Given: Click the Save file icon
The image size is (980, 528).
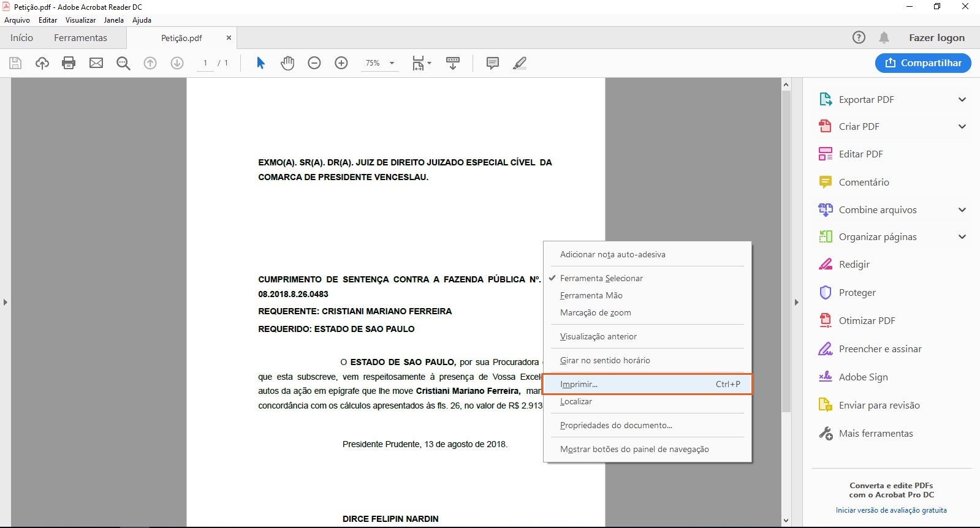Looking at the screenshot, I should (15, 63).
